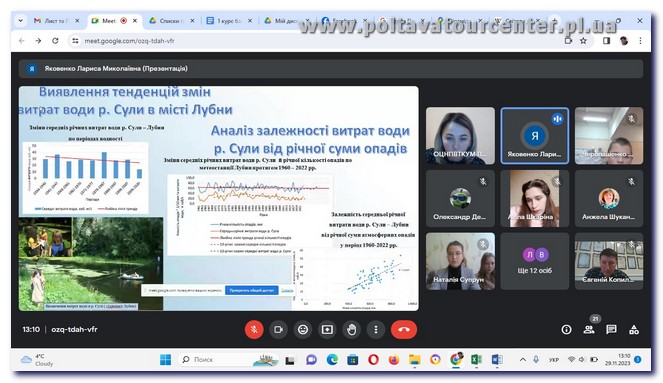The width and height of the screenshot is (663, 383).
Task: Raise hand using the hand icon
Action: (351, 330)
